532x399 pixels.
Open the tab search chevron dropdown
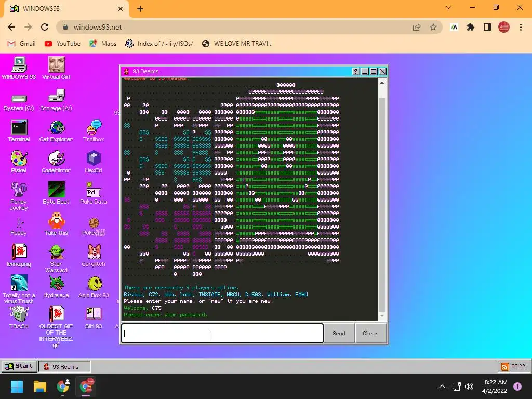click(x=448, y=7)
